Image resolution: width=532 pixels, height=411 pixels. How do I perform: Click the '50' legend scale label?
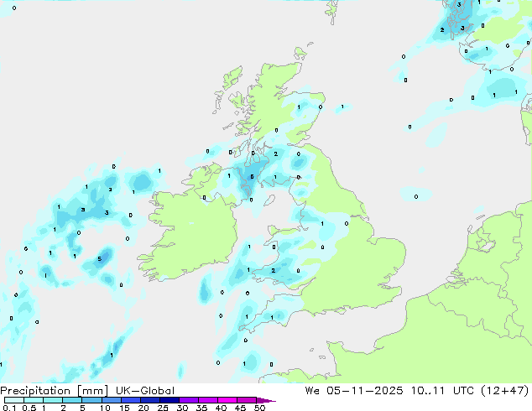[x=259, y=408]
